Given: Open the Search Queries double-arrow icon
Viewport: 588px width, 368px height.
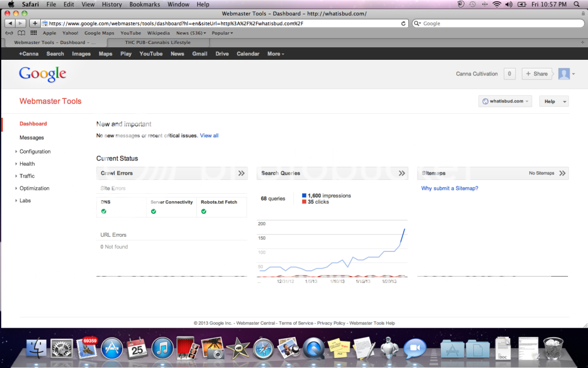Looking at the screenshot, I should (x=402, y=173).
